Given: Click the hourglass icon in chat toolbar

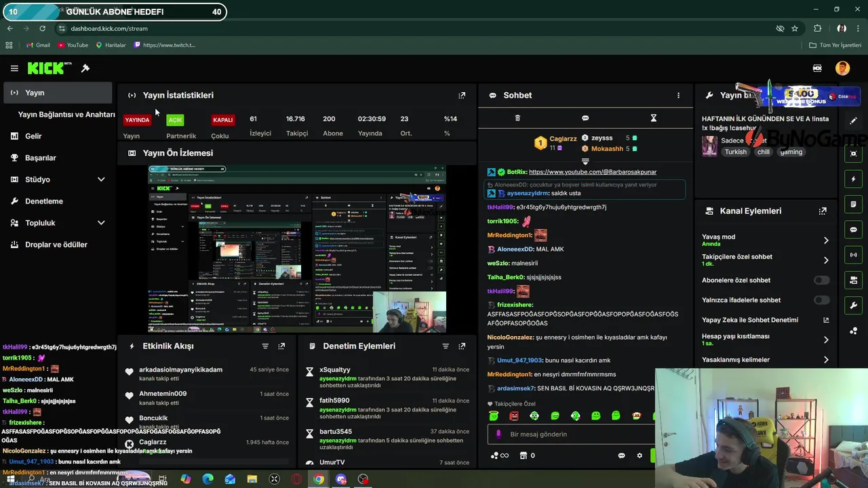Looking at the screenshot, I should 654,118.
